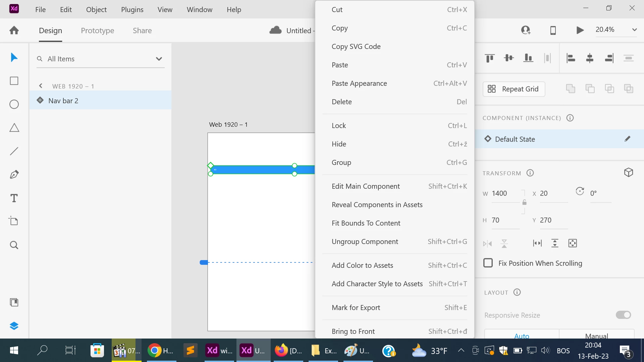Toggle the width-height aspect lock
The height and width of the screenshot is (362, 644).
pos(524,202)
